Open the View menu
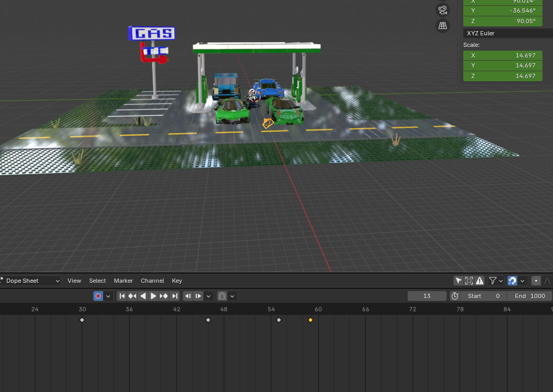This screenshot has height=392, width=553. [74, 281]
